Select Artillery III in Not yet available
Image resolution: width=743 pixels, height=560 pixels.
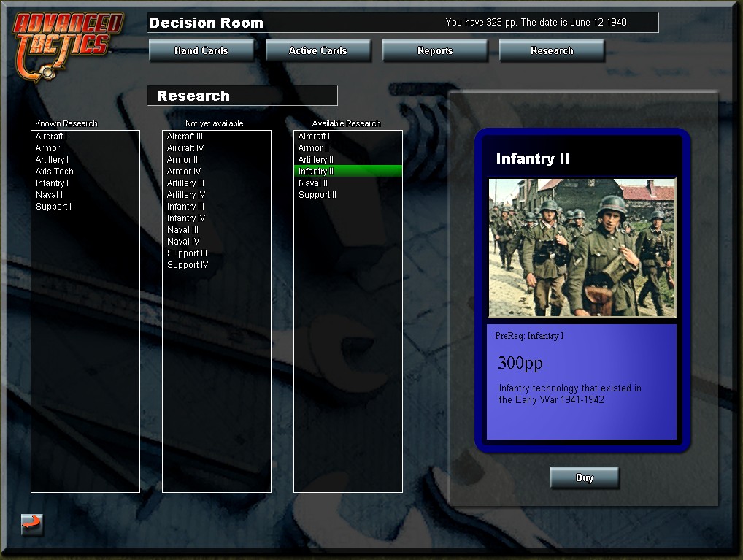[217, 183]
